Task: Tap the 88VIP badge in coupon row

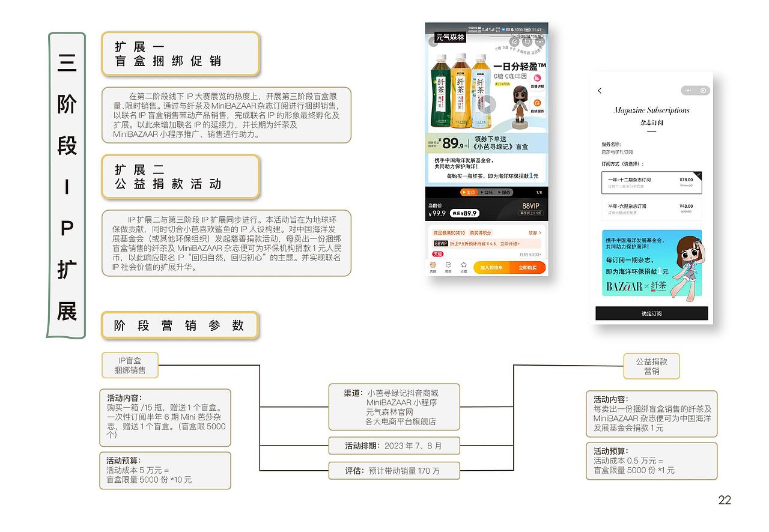Action: coord(440,244)
